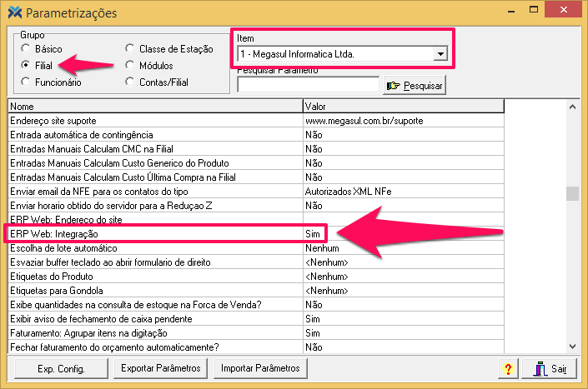Click the scrollbar down arrow

point(572,346)
